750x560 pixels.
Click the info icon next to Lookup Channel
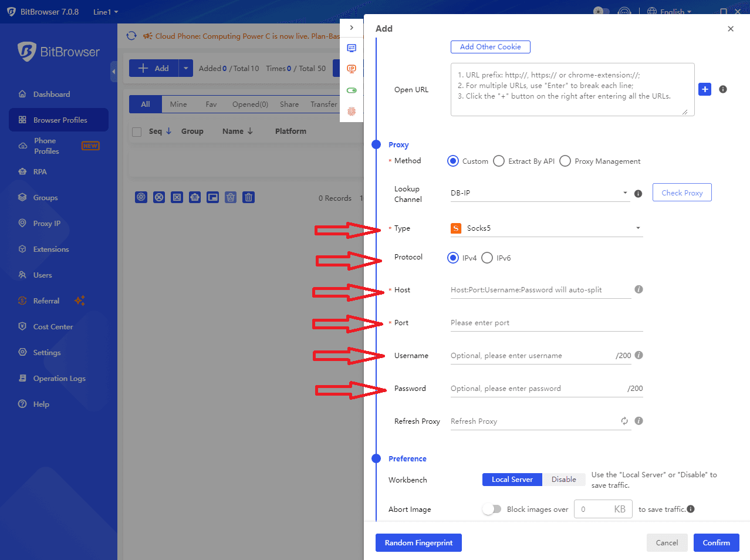[638, 193]
